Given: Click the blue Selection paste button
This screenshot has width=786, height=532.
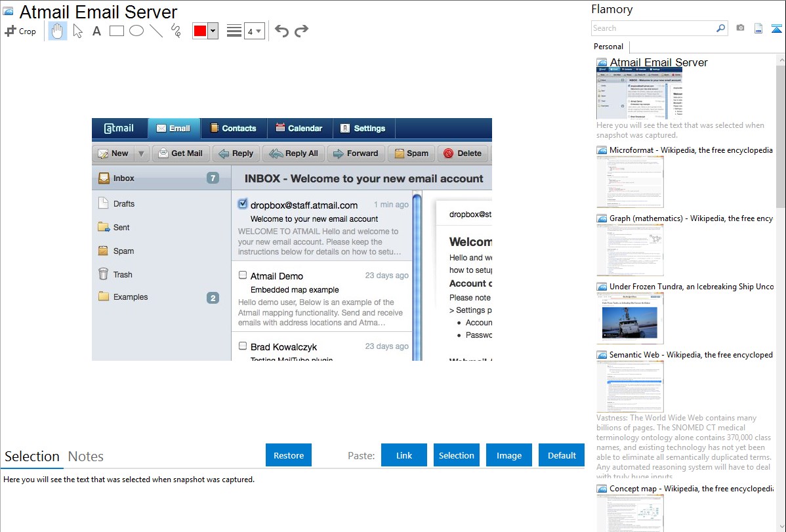Looking at the screenshot, I should click(x=456, y=455).
